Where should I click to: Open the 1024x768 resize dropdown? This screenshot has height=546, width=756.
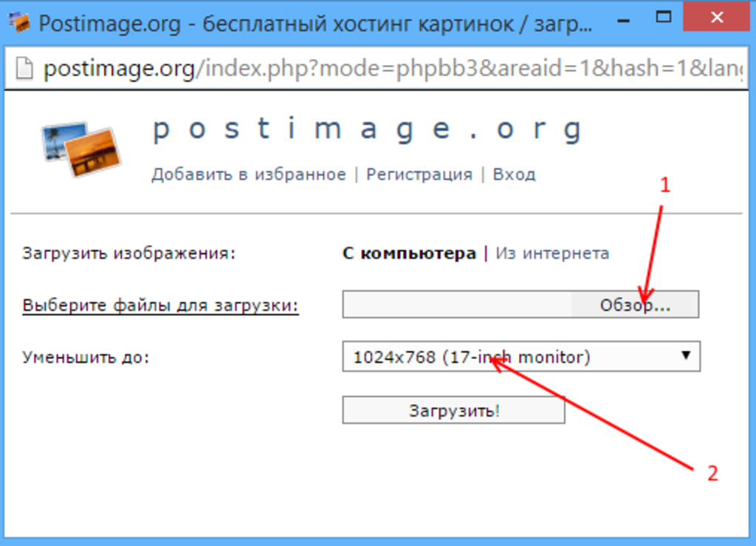[521, 357]
